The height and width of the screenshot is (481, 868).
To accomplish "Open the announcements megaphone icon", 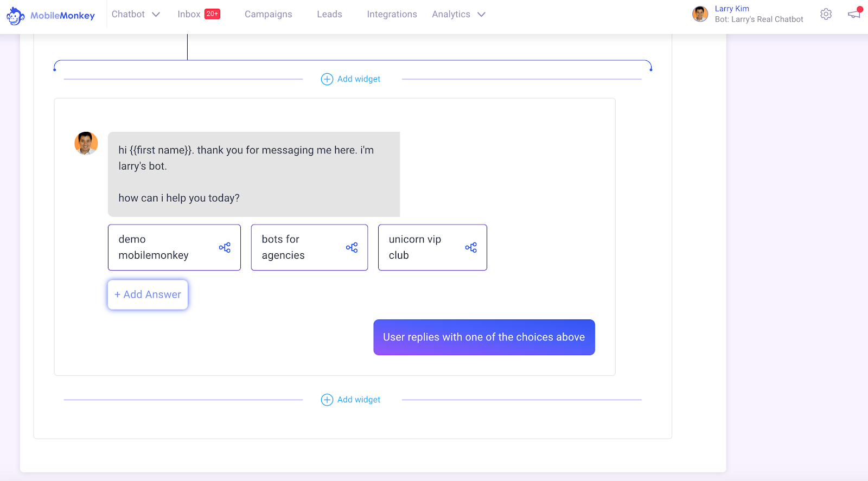I will click(855, 14).
